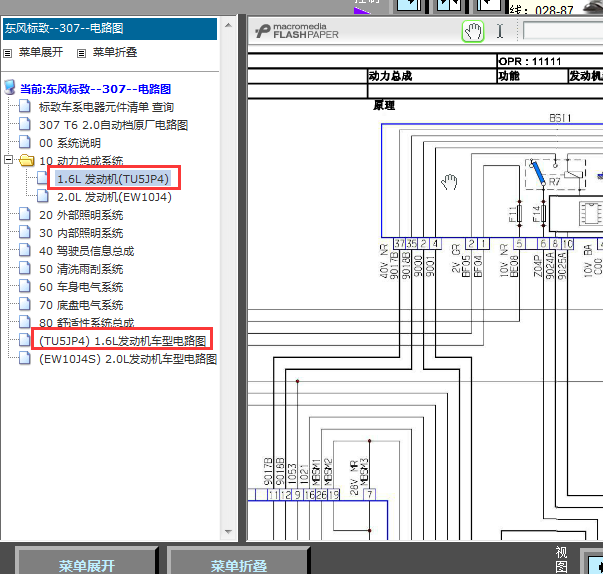Screen dimensions: 603x574
Task: Click the small icon beside top 菜单折叠 link
Action: (x=81, y=53)
